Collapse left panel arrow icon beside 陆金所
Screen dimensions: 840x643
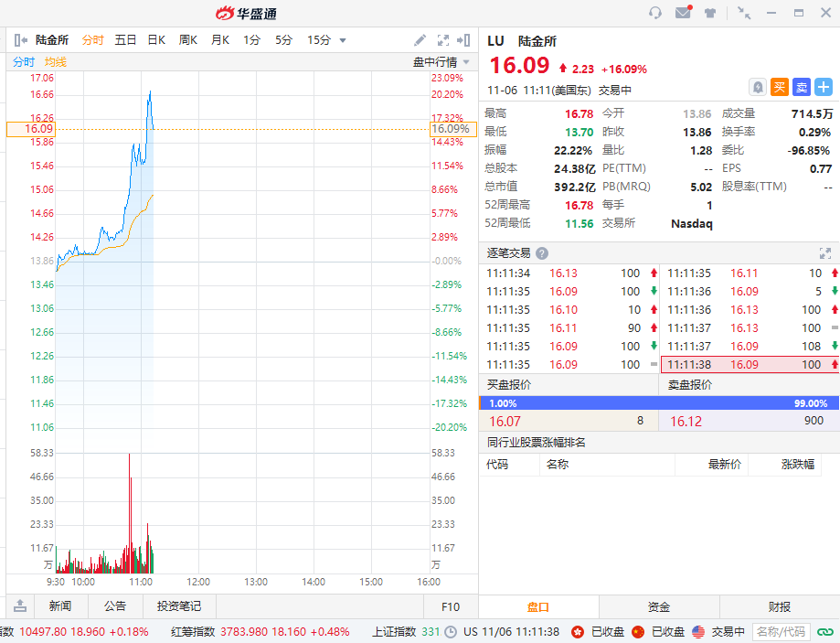click(x=21, y=40)
